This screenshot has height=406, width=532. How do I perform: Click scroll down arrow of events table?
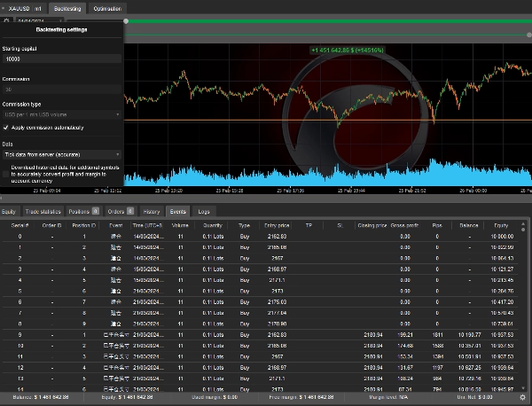pyautogui.click(x=523, y=388)
